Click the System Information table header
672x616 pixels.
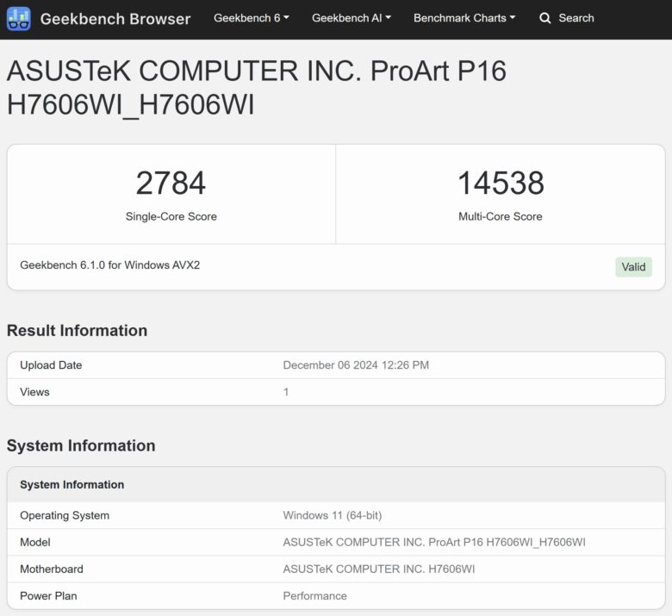point(72,484)
